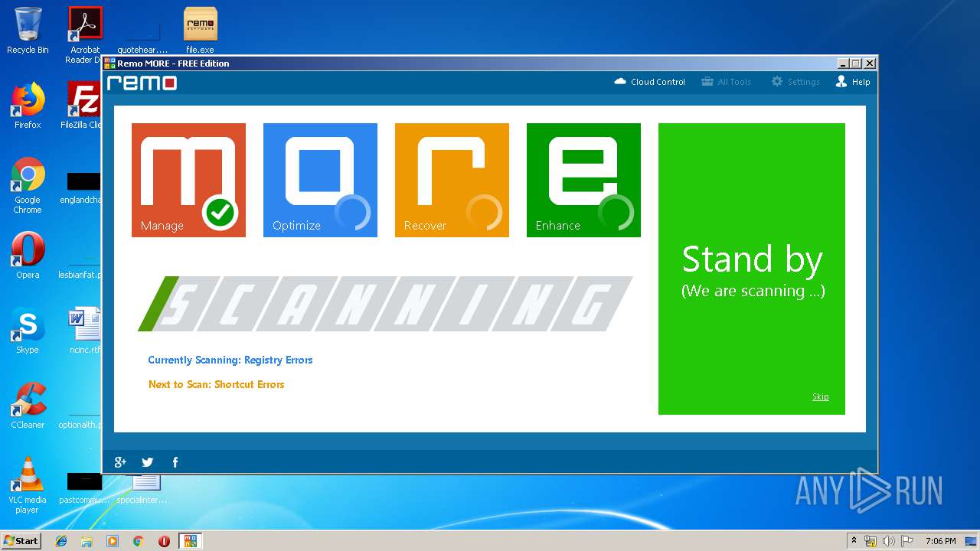Click the Remo logo
Image resolution: width=980 pixels, height=551 pixels.
pyautogui.click(x=142, y=83)
